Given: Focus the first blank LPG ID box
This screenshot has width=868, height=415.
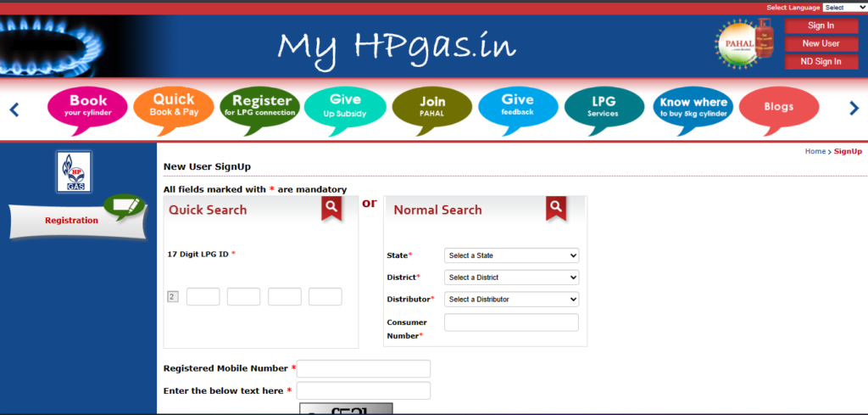Looking at the screenshot, I should [203, 296].
